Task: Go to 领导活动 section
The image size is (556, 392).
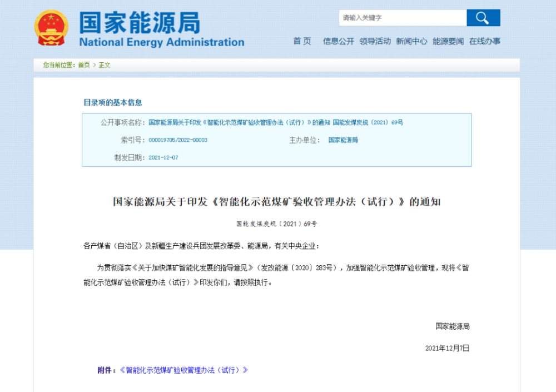Action: tap(375, 41)
